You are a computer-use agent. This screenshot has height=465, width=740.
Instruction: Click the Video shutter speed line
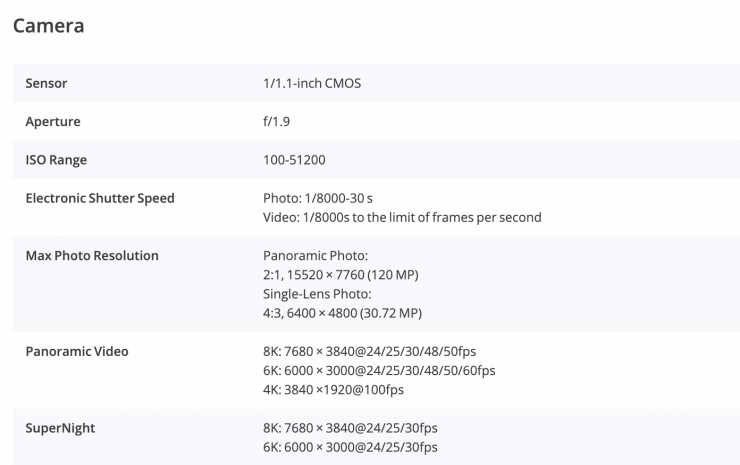tap(401, 217)
